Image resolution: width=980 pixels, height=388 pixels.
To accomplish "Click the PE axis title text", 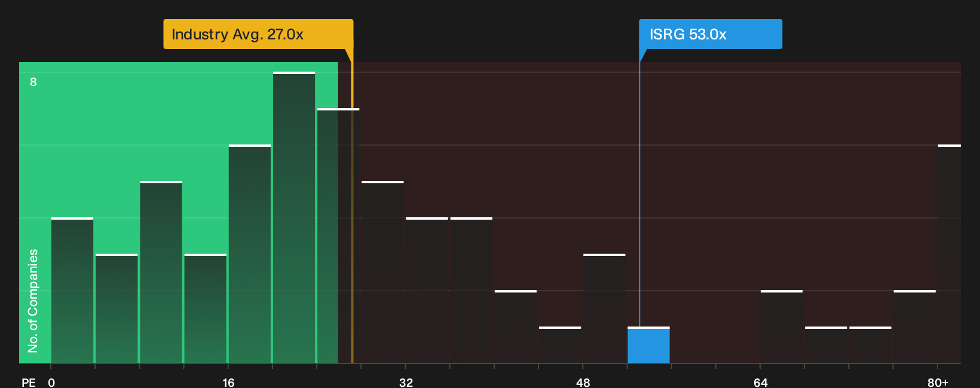I will point(29,382).
